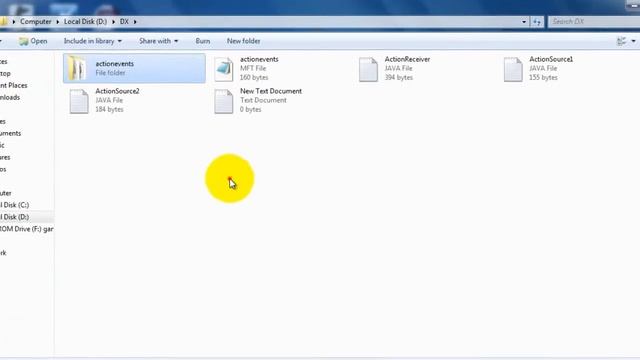This screenshot has height=360, width=640.
Task: Click the '160 bytes' size text
Action: pyautogui.click(x=254, y=77)
